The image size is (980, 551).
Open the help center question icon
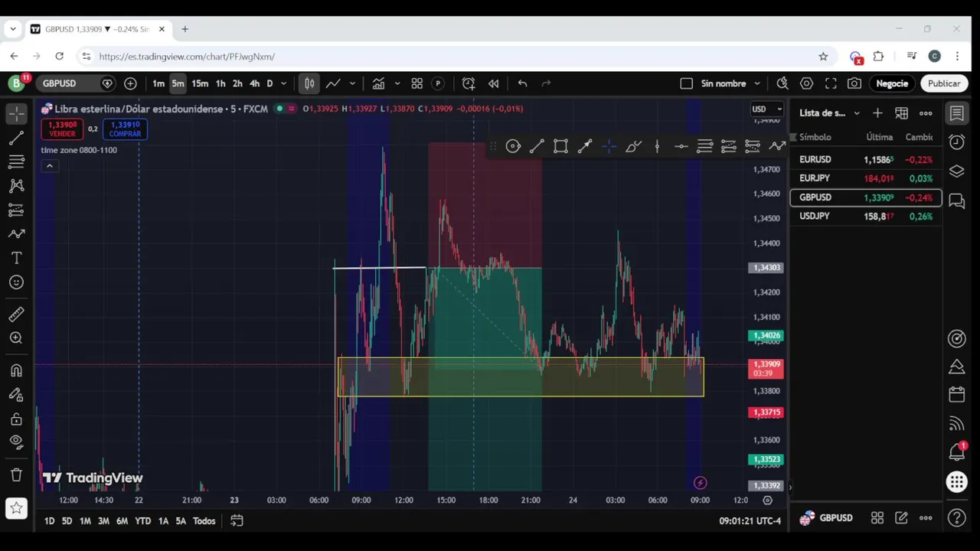(956, 518)
